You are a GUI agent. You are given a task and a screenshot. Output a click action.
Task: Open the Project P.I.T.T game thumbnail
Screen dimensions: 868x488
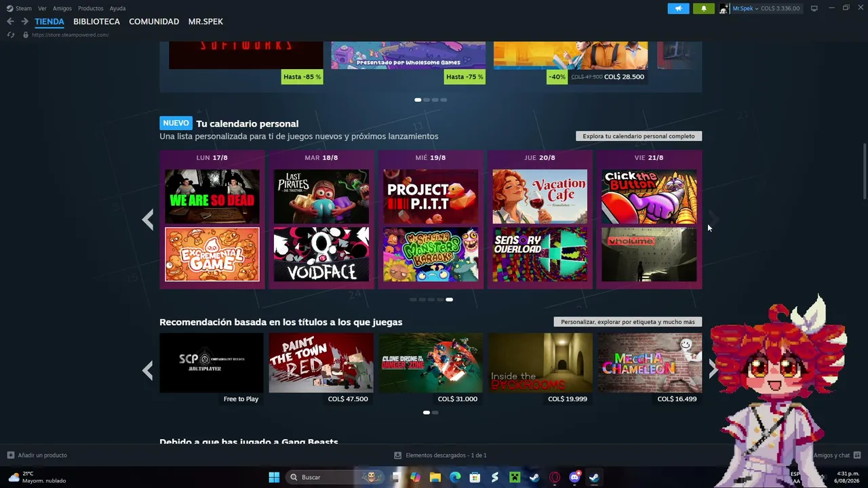[x=431, y=197]
